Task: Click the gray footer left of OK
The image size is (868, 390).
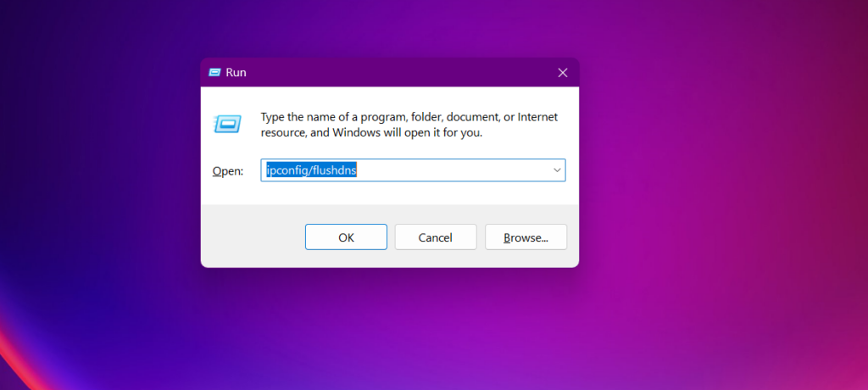Action: (253, 237)
